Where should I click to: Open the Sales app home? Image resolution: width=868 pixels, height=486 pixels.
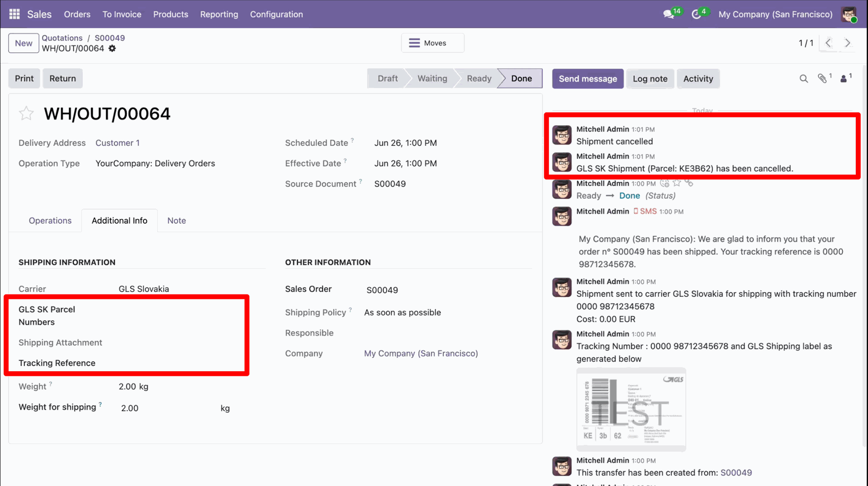[39, 14]
